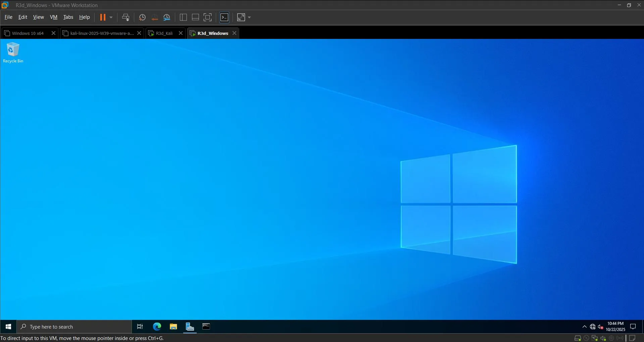Open the clock showing 10:44 PM

pos(615,327)
